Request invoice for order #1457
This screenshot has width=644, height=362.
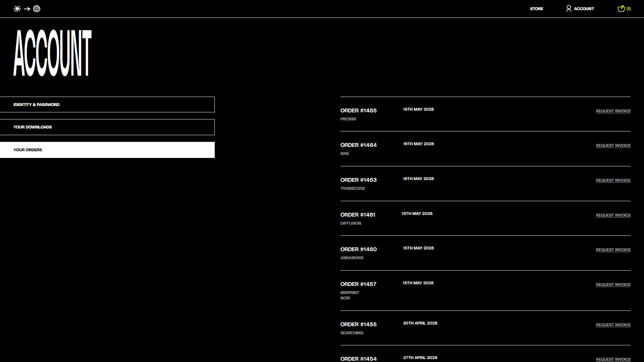[613, 285]
